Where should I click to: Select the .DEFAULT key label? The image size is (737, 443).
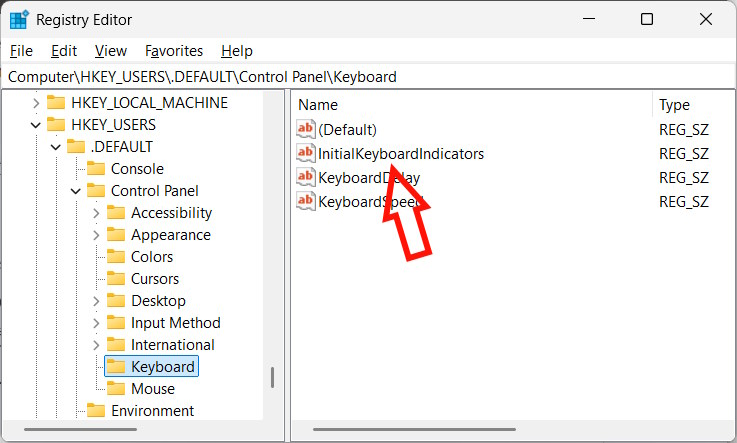point(122,147)
